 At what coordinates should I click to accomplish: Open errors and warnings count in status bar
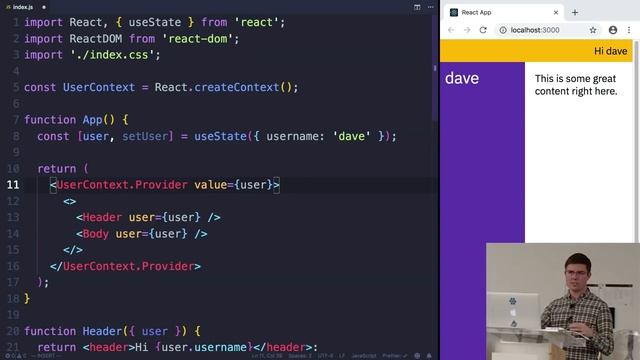pos(16,356)
